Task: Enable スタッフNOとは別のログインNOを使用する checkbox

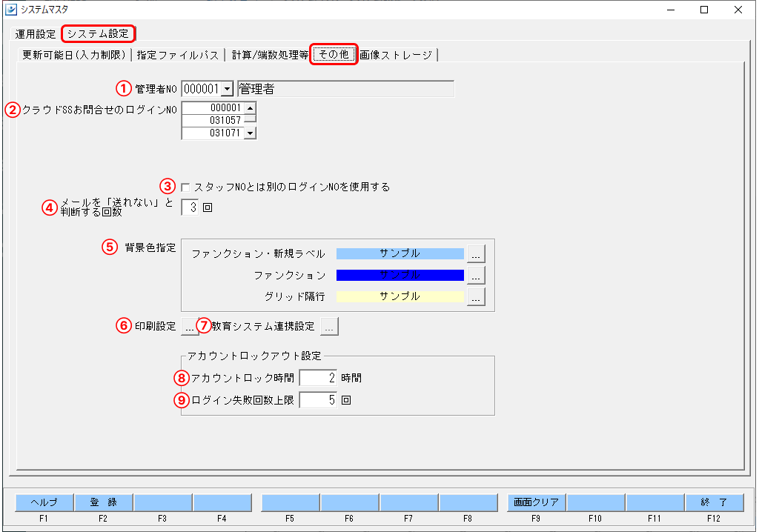Action: click(185, 187)
